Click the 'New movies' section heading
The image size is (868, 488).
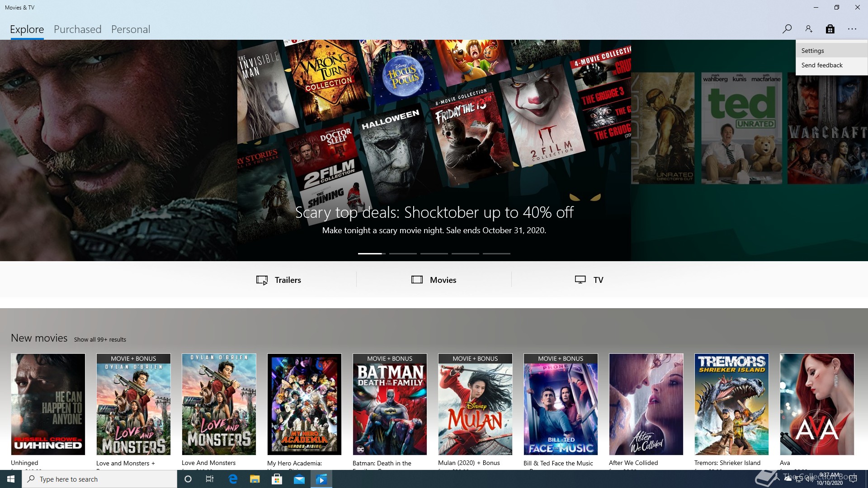tap(39, 338)
